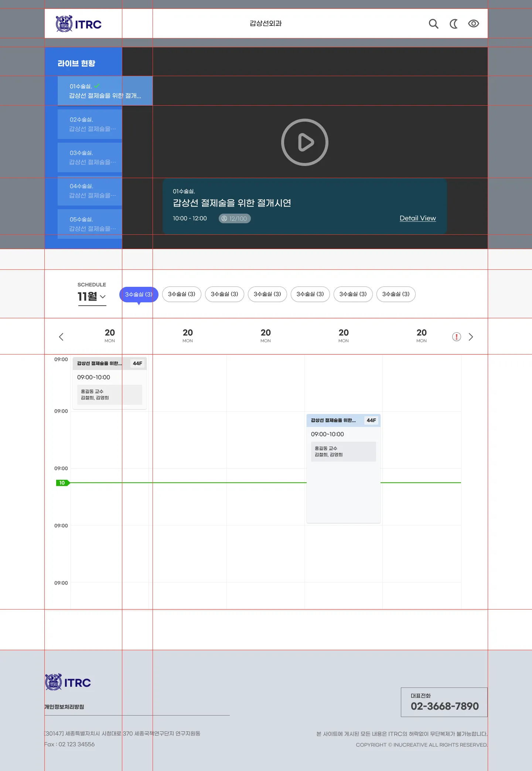The height and width of the screenshot is (771, 532).
Task: Toggle dark mode with the moon icon
Action: pyautogui.click(x=454, y=24)
